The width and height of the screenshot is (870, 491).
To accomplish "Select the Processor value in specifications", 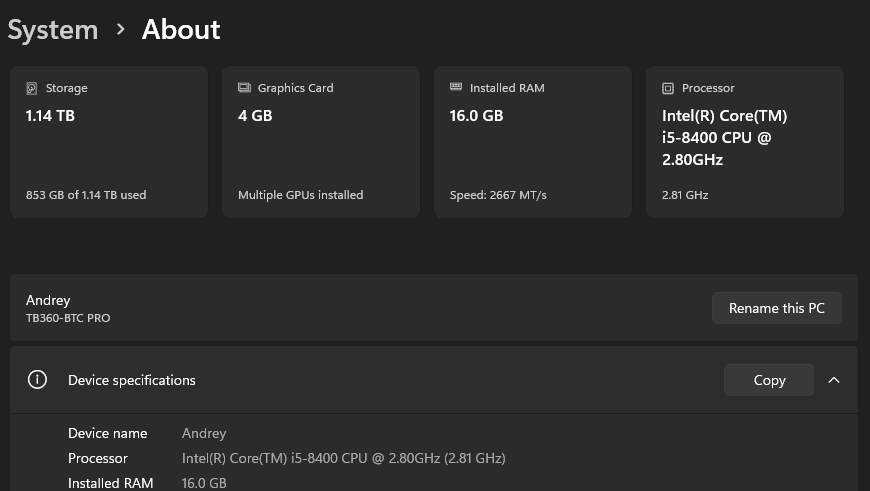I will tap(343, 458).
